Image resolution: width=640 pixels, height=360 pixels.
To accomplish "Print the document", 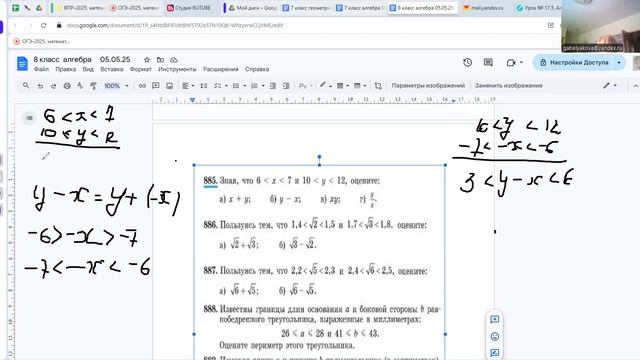I will [67, 86].
